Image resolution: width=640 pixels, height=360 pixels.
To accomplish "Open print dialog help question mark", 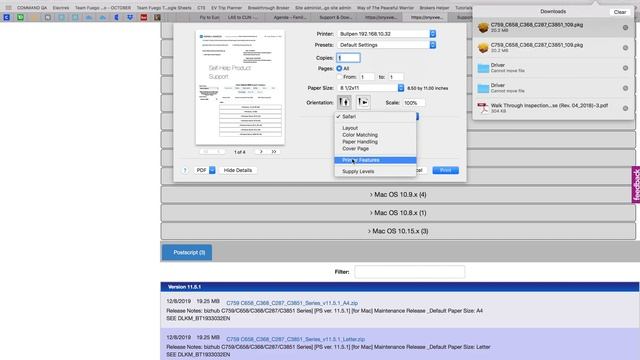I will tap(185, 170).
